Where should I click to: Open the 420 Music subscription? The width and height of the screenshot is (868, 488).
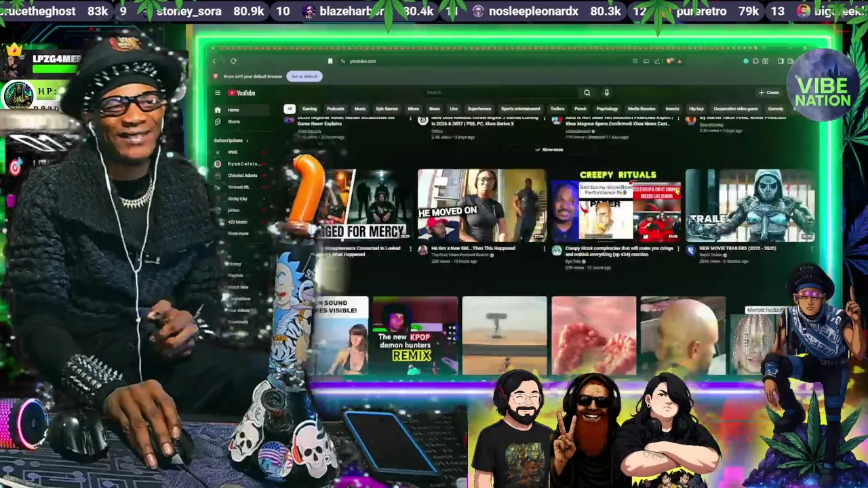(237, 222)
